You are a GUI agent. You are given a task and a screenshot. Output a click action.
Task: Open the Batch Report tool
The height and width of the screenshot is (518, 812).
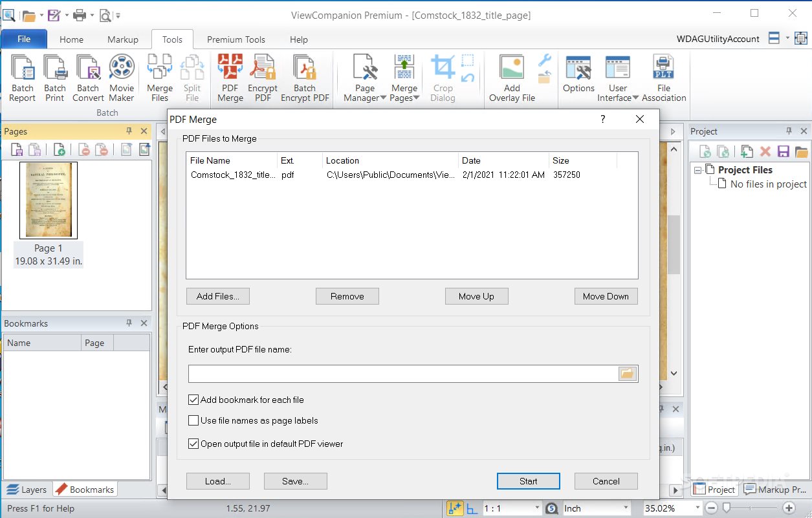pos(23,78)
